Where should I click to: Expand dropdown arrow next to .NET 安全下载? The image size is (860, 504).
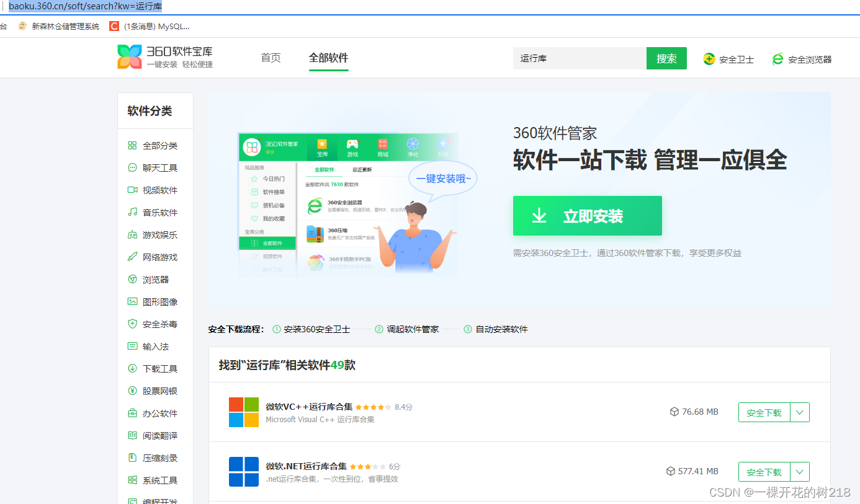click(x=800, y=472)
